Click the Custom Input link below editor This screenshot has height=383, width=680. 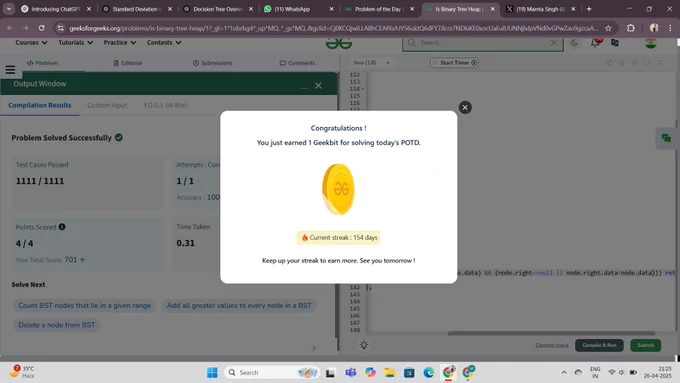[x=552, y=345]
